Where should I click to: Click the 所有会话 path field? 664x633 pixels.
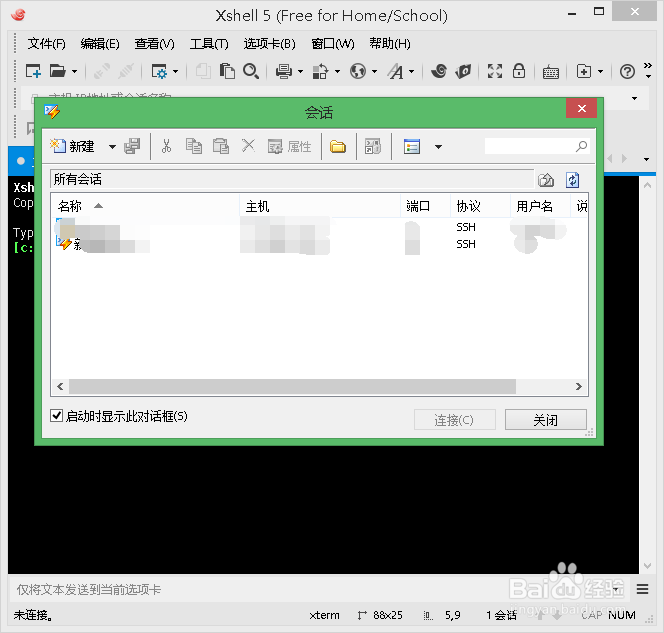pyautogui.click(x=292, y=180)
